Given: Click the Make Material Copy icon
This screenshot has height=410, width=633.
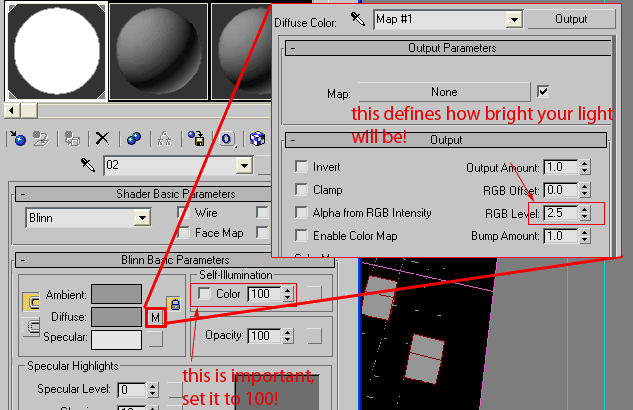Looking at the screenshot, I should 134,138.
